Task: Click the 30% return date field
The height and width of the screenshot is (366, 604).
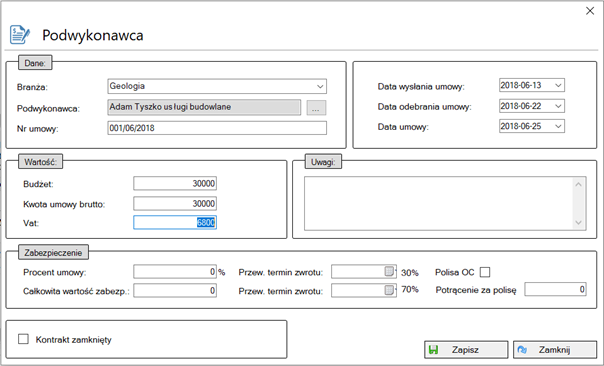Action: (364, 272)
